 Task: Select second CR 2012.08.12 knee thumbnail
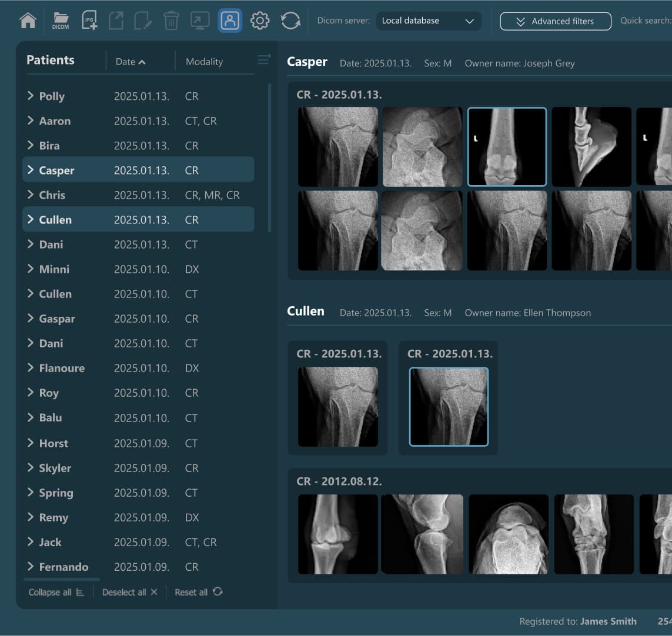[422, 534]
